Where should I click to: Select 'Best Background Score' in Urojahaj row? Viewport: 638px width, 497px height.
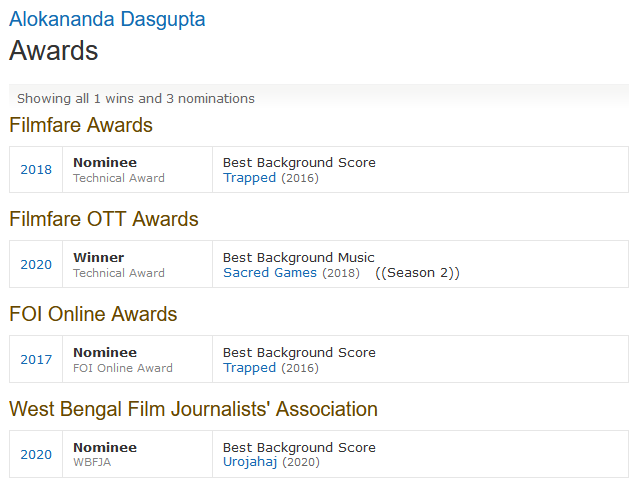[x=299, y=448]
